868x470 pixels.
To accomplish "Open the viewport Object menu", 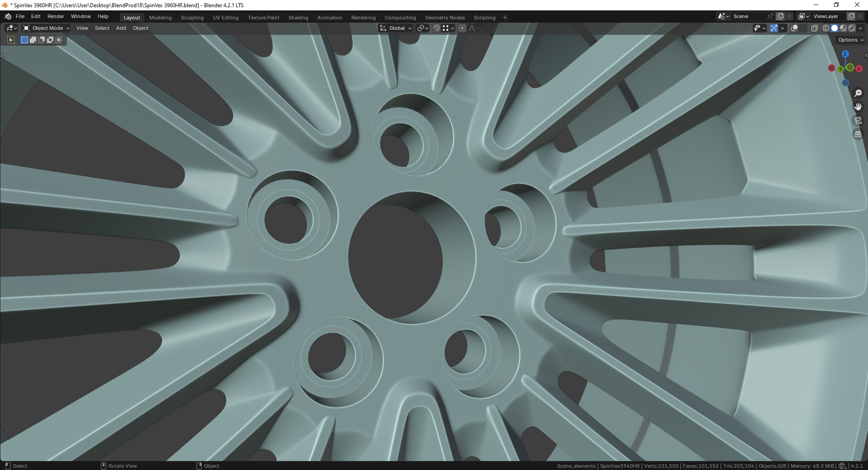I will (140, 28).
